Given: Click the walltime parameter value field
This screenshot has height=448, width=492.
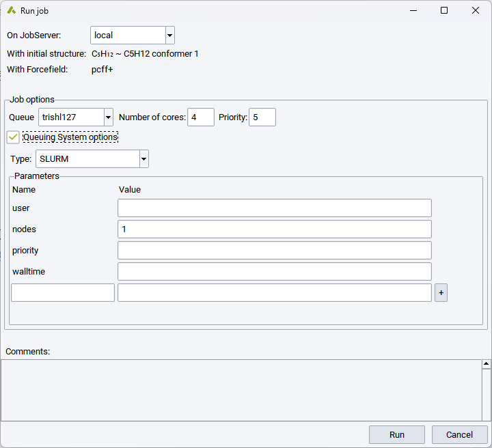Looking at the screenshot, I should (275, 272).
